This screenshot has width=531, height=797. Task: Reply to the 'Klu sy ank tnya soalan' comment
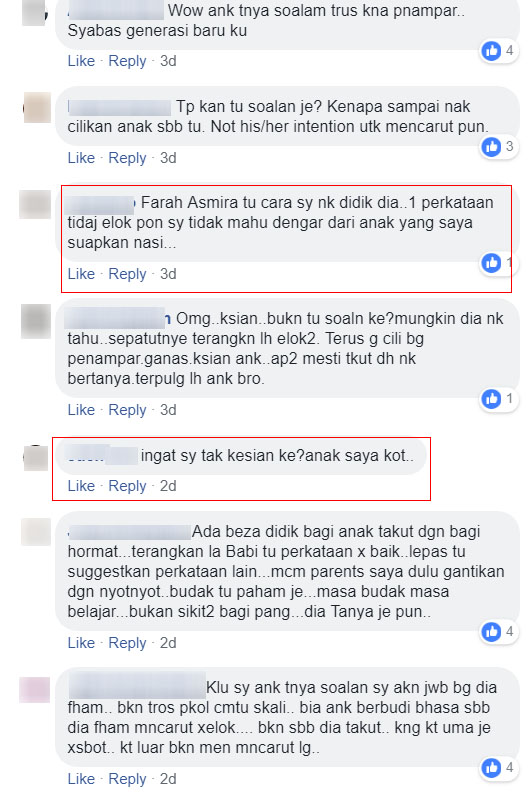(x=127, y=779)
